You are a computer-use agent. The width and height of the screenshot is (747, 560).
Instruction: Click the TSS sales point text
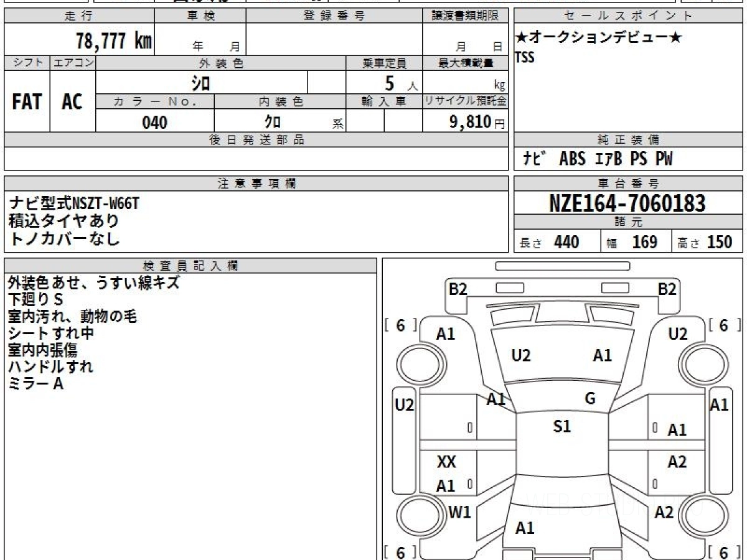click(525, 58)
